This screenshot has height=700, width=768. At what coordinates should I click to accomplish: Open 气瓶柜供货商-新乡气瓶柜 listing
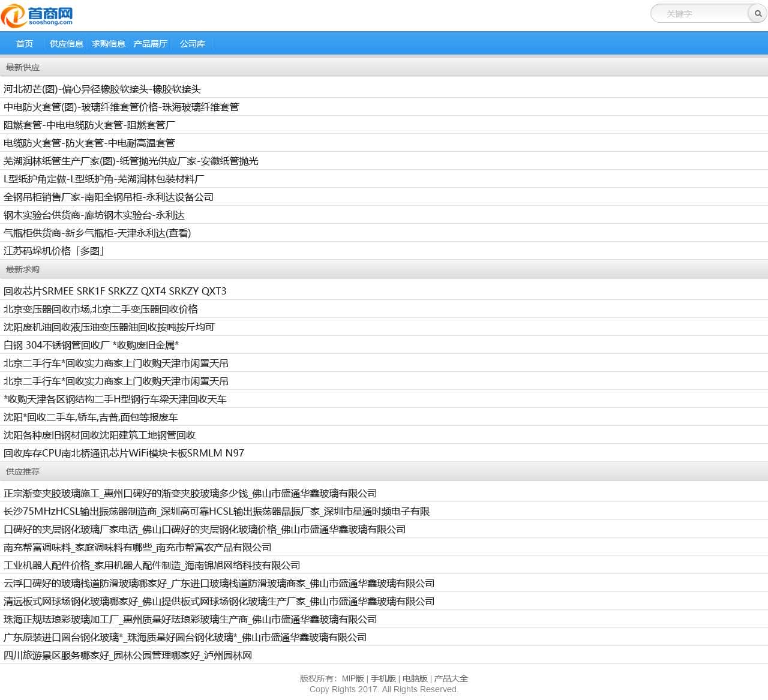[97, 233]
